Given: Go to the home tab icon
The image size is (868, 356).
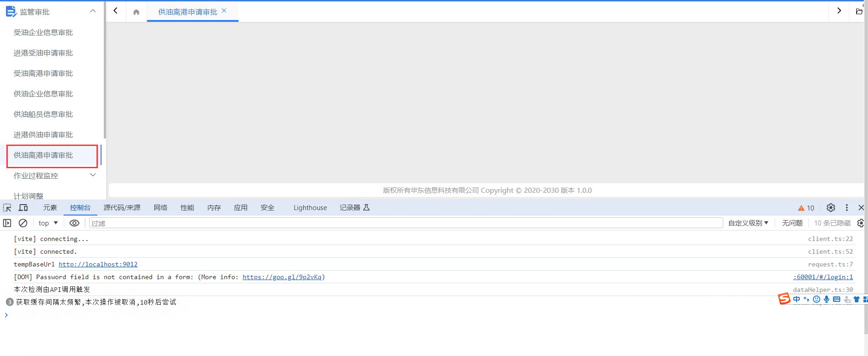Looking at the screenshot, I should coord(136,12).
